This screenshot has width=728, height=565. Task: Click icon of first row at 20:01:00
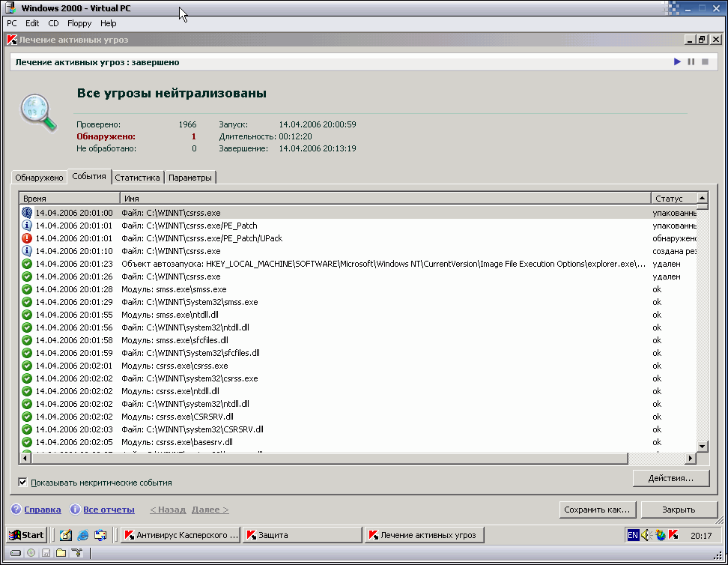(27, 213)
